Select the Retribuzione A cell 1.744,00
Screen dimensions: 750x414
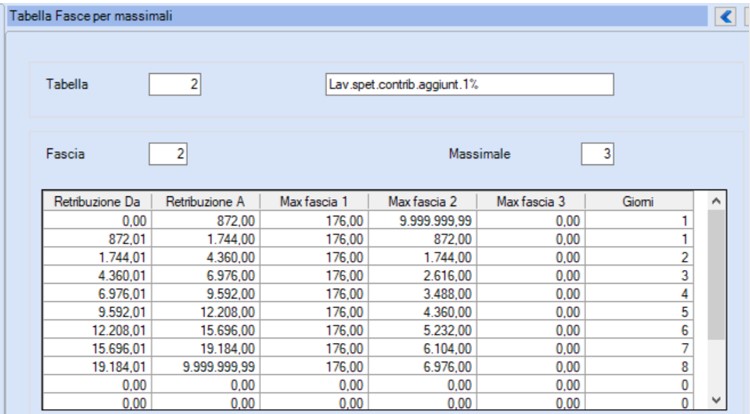tap(205, 239)
